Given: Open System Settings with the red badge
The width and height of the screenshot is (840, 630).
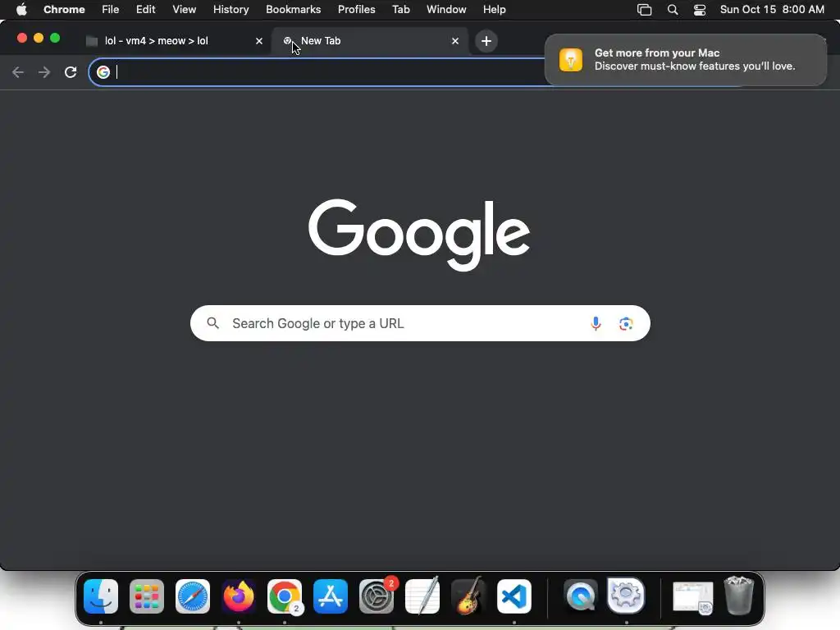Looking at the screenshot, I should click(x=377, y=596).
